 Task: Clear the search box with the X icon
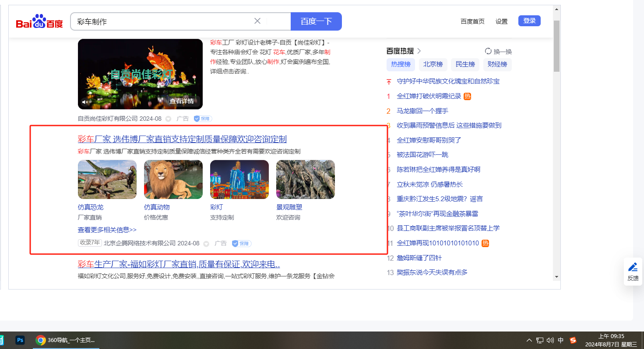(x=257, y=21)
